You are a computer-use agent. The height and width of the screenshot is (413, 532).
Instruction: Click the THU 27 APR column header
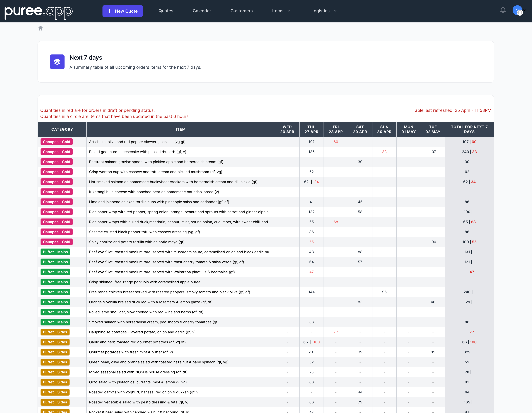[311, 129]
